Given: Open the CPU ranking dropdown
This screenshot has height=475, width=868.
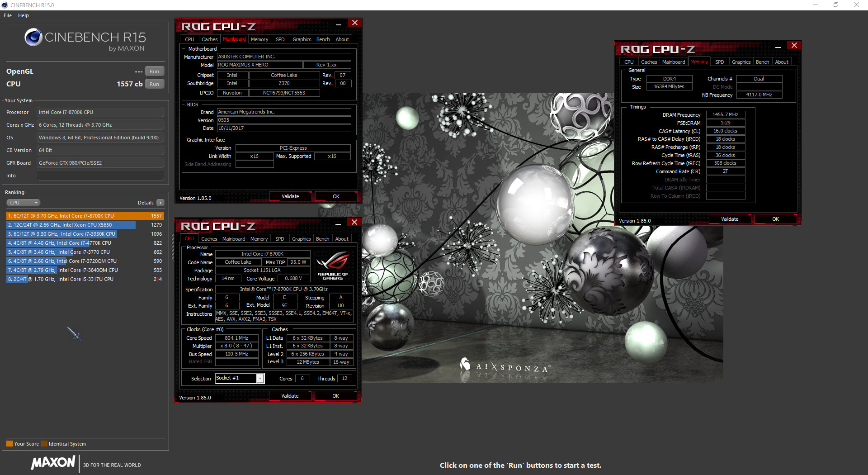Looking at the screenshot, I should pos(24,203).
